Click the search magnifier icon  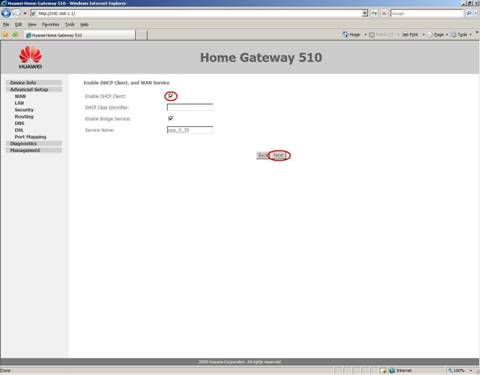pyautogui.click(x=469, y=13)
